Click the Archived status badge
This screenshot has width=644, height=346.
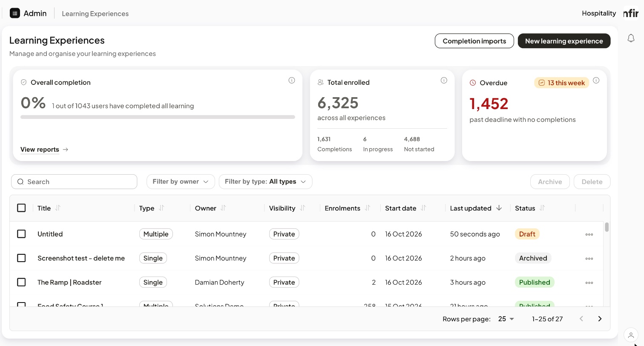(533, 258)
